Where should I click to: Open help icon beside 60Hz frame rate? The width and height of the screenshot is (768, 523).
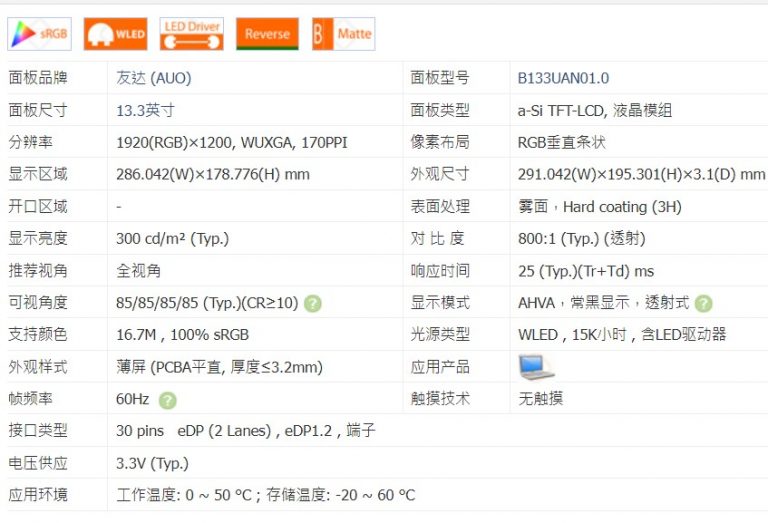click(x=168, y=400)
